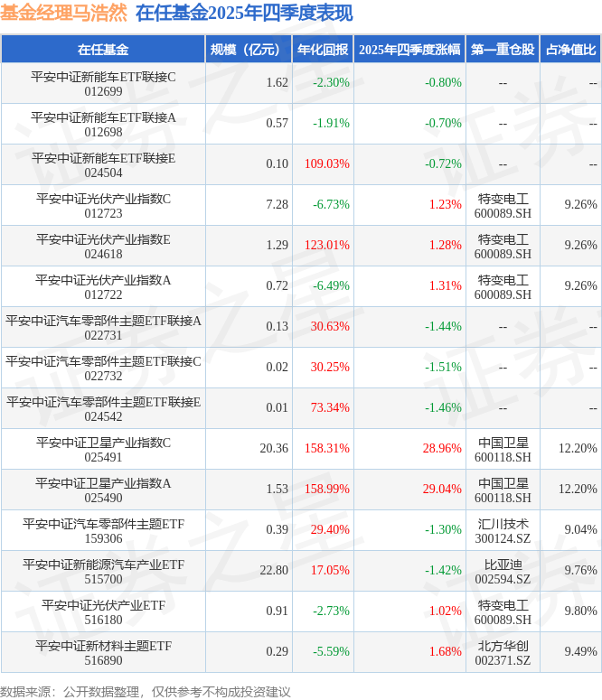Select fund 平安中证卫星产业指数C 025491

point(103,449)
